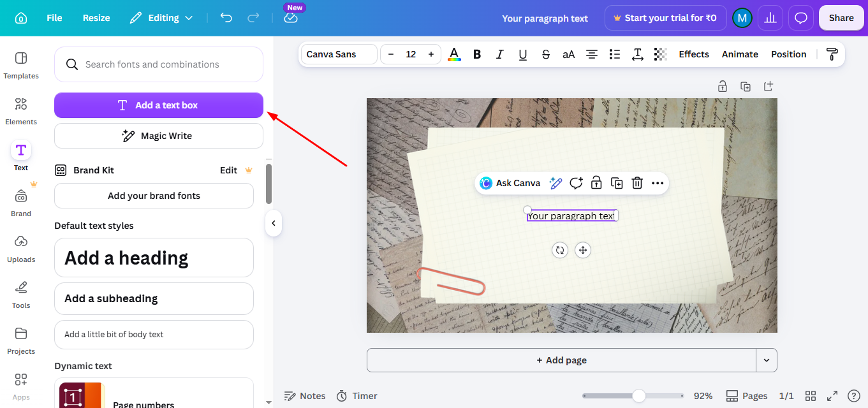Click the text panel scrollbar

pos(269,184)
